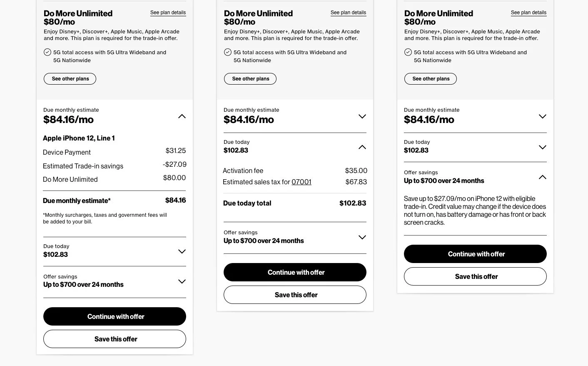The image size is (588, 366).
Task: Expand Due today section in first card
Action: [x=182, y=251]
